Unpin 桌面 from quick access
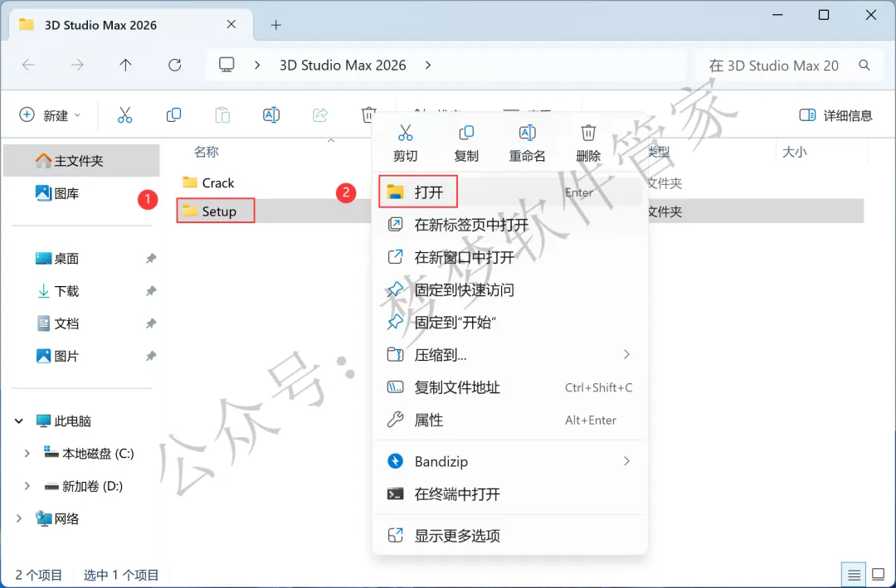The height and width of the screenshot is (588, 896). tap(151, 258)
